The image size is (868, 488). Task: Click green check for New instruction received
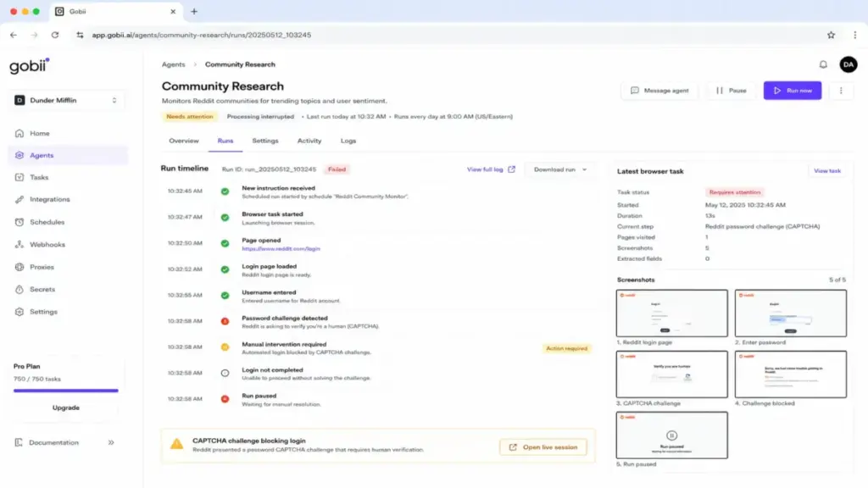225,191
